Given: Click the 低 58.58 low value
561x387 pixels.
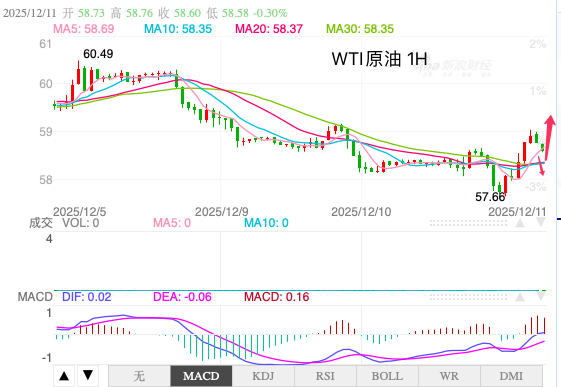Looking at the screenshot, I should [x=227, y=13].
